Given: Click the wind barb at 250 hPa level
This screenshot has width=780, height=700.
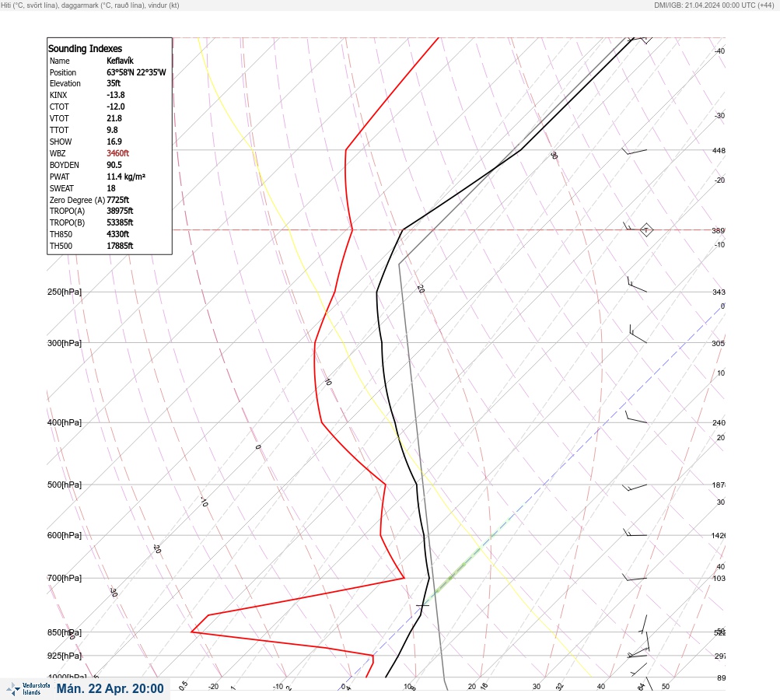Looking at the screenshot, I should 637,284.
